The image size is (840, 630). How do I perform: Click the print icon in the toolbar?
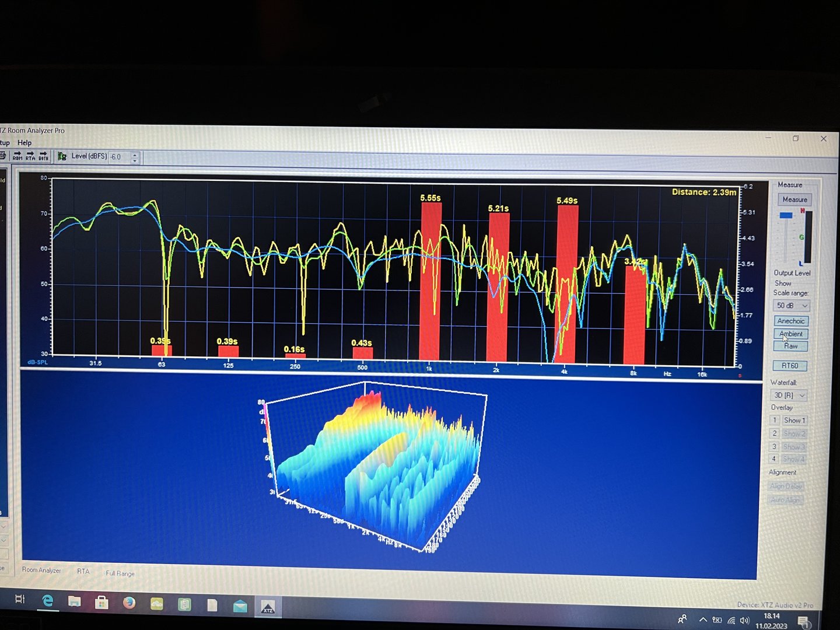3,156
